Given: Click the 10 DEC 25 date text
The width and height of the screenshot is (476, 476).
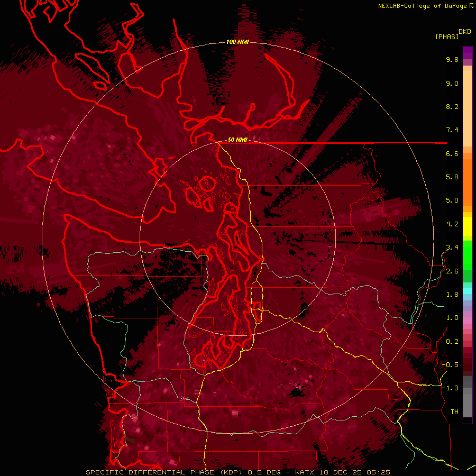Looking at the screenshot, I should click(341, 472).
